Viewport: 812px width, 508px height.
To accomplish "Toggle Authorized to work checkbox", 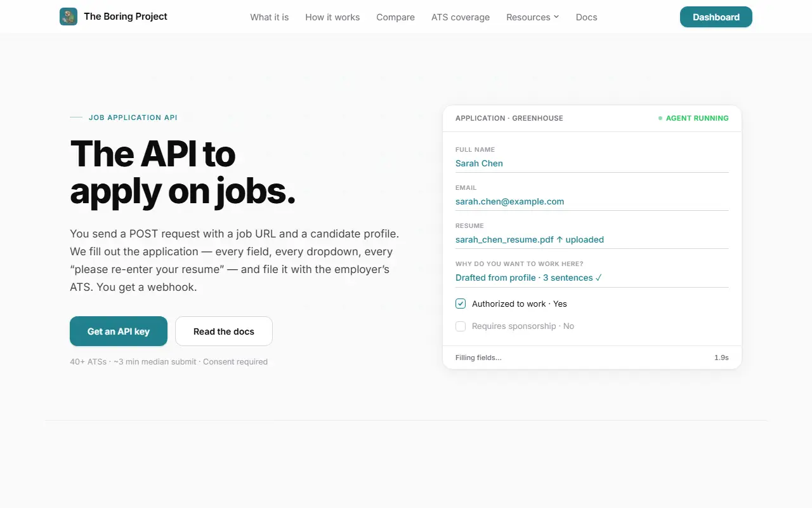I will pos(461,304).
